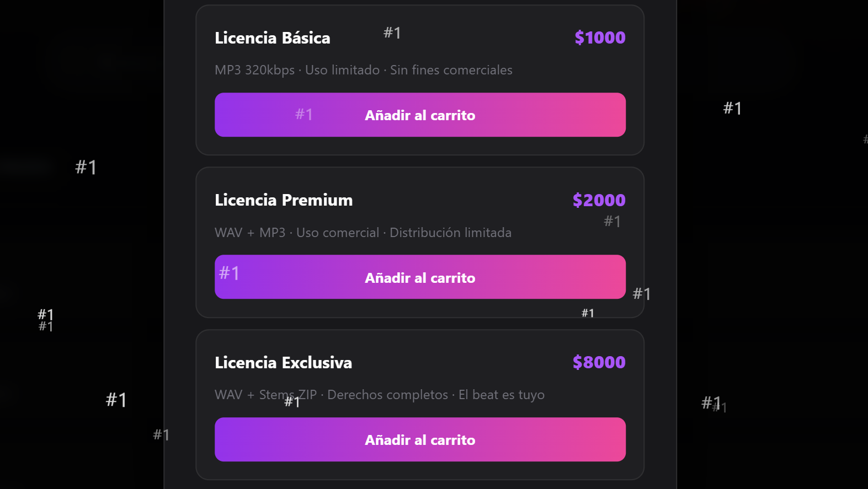This screenshot has height=489, width=868.
Task: Click the $2000 price label
Action: [x=599, y=200]
